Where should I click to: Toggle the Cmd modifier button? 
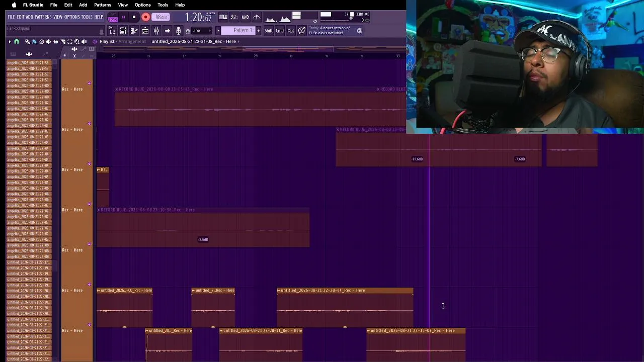click(280, 31)
